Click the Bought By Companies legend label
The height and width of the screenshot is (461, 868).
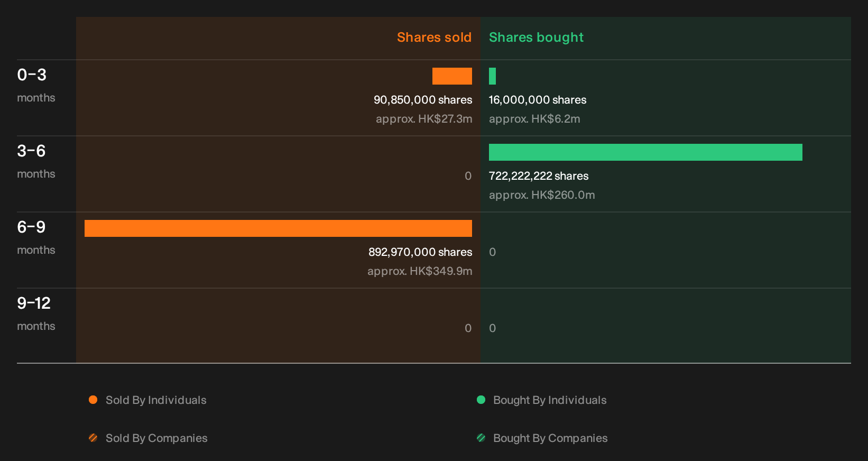pyautogui.click(x=550, y=438)
